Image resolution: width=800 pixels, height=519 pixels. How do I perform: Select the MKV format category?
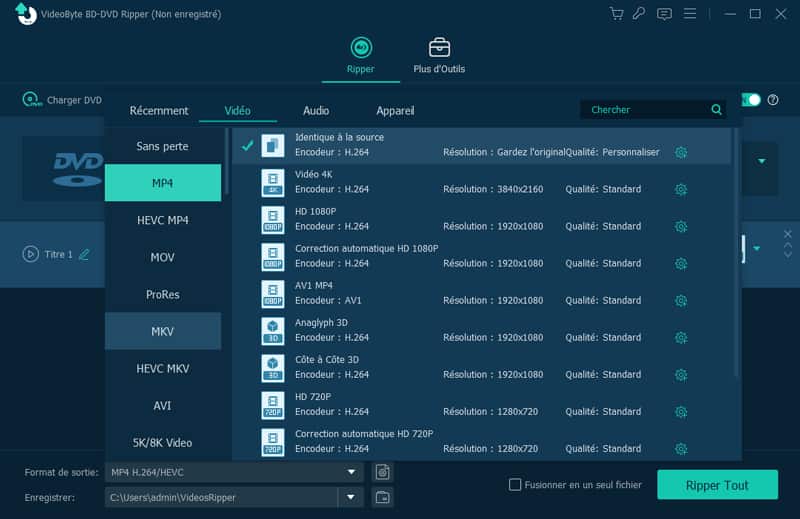[163, 331]
